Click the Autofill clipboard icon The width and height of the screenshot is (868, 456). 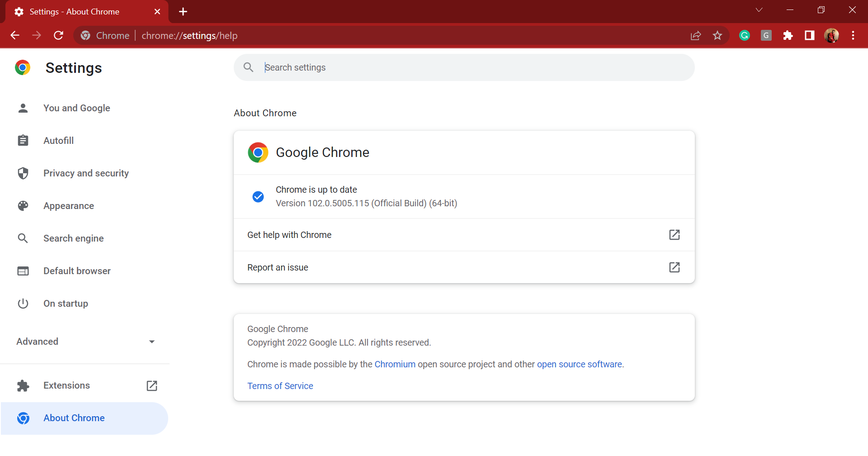tap(23, 141)
